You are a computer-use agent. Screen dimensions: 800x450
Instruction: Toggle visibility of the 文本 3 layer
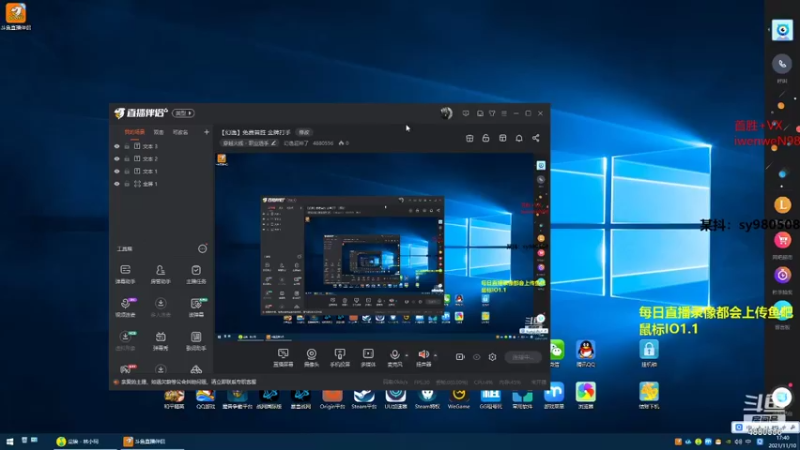(x=117, y=146)
